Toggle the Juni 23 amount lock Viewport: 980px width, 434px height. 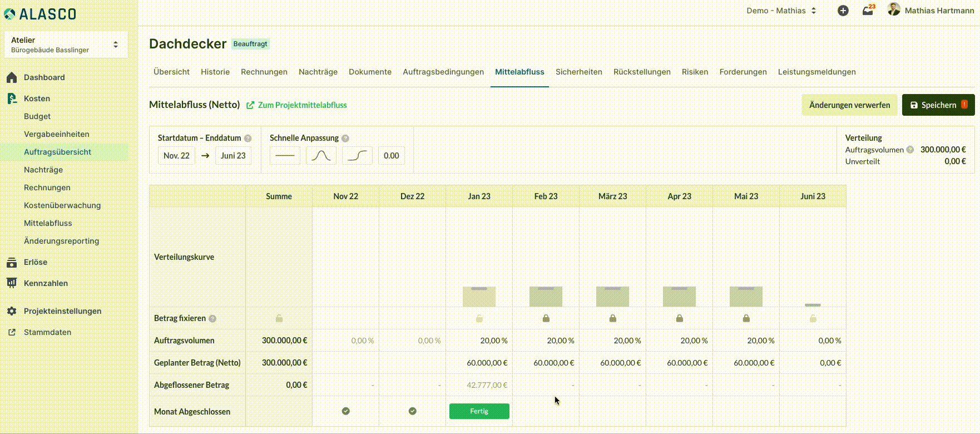point(813,318)
